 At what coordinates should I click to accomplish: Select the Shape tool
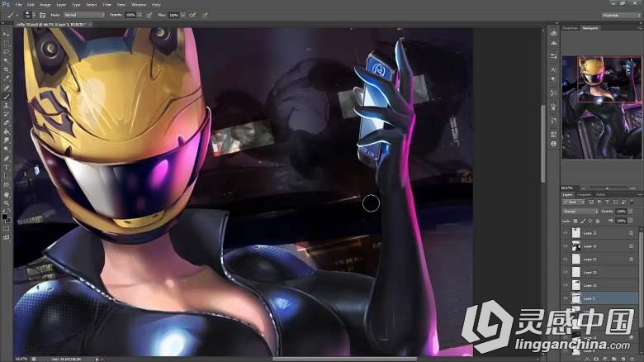click(x=6, y=185)
